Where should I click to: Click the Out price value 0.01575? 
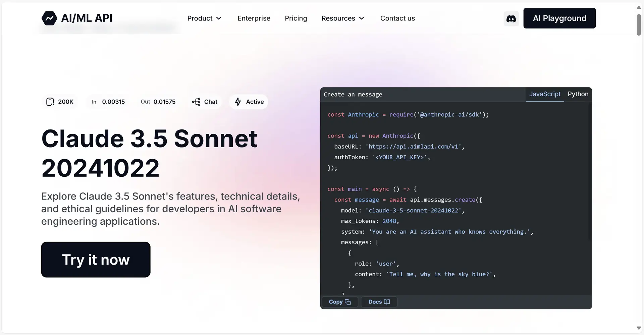164,102
